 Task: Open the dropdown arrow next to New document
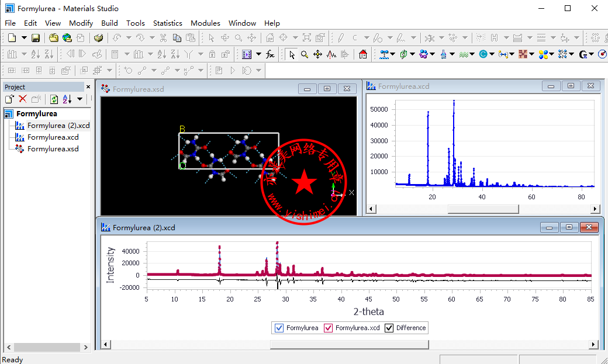tap(24, 37)
